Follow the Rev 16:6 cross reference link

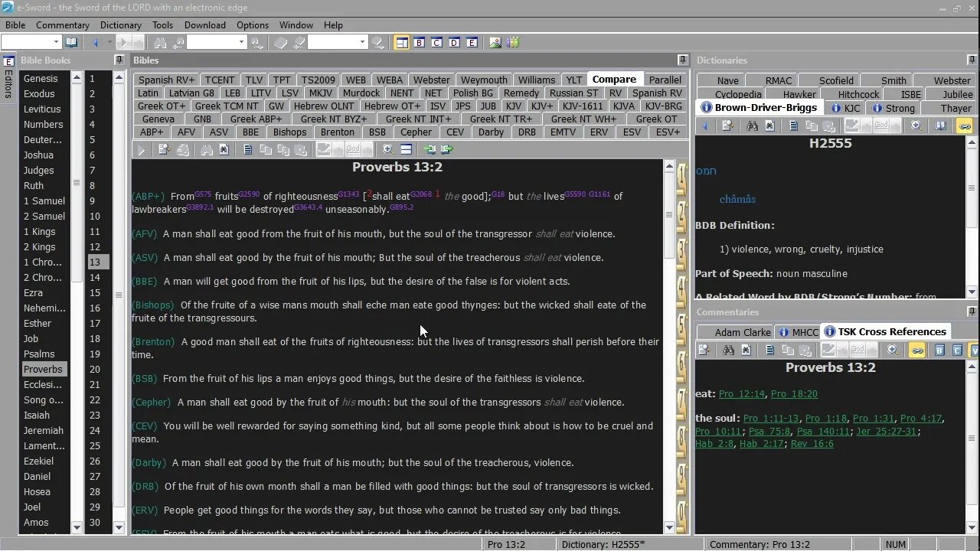point(812,444)
